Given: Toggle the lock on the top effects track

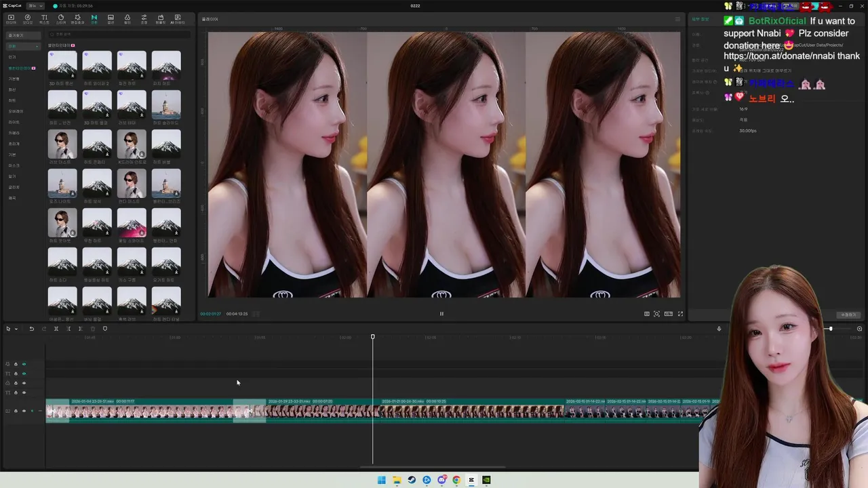Looking at the screenshot, I should pyautogui.click(x=16, y=364).
